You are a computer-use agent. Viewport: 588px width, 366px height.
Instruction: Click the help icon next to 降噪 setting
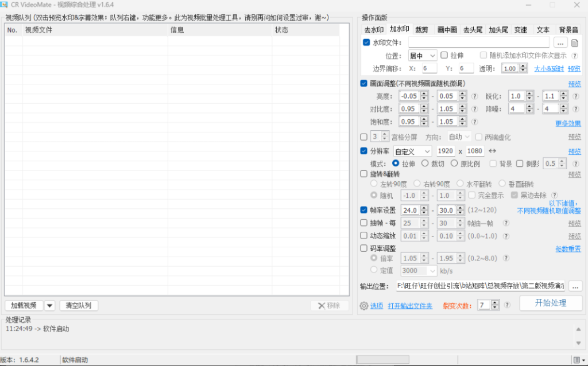tap(575, 108)
